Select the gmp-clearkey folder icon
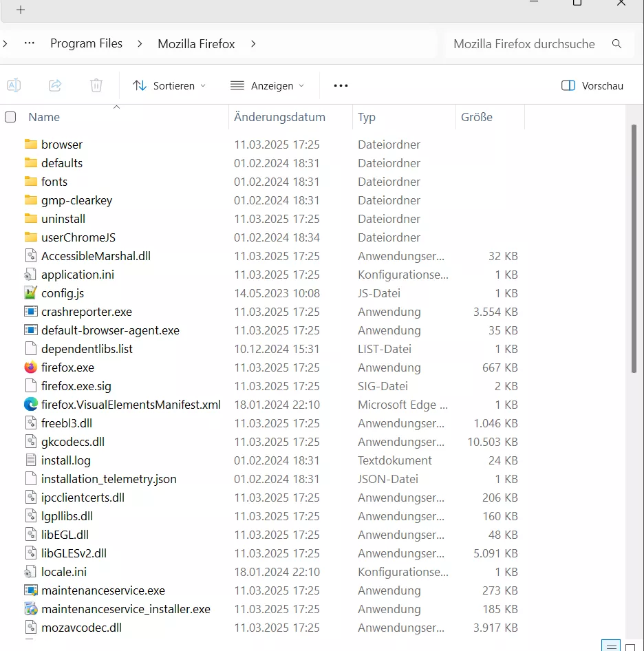The width and height of the screenshot is (644, 651). pyautogui.click(x=31, y=200)
